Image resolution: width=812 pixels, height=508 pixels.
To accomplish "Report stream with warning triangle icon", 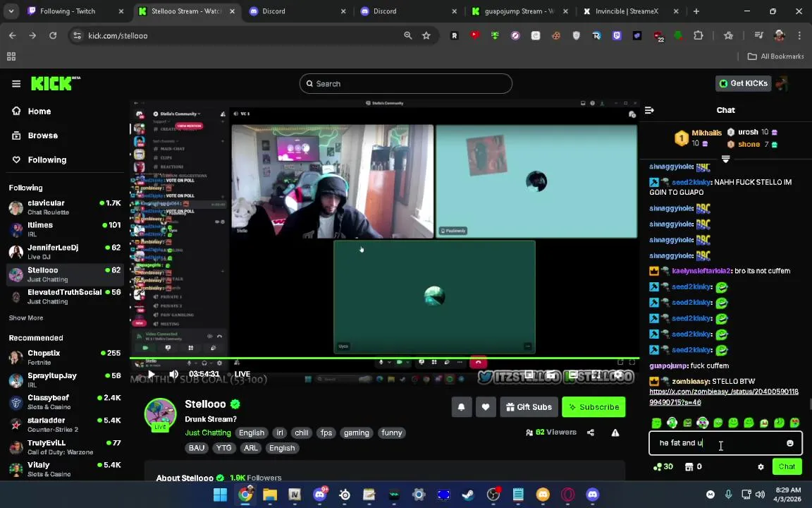I will (615, 433).
